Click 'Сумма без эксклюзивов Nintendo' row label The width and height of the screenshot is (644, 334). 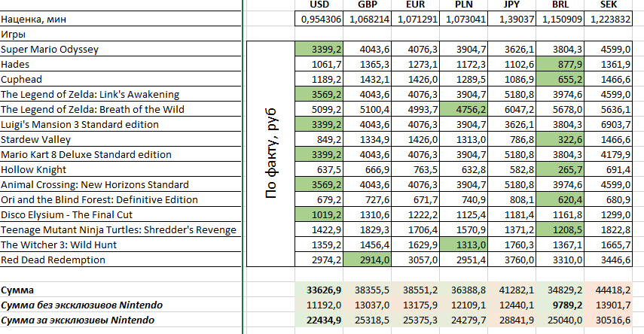point(121,305)
